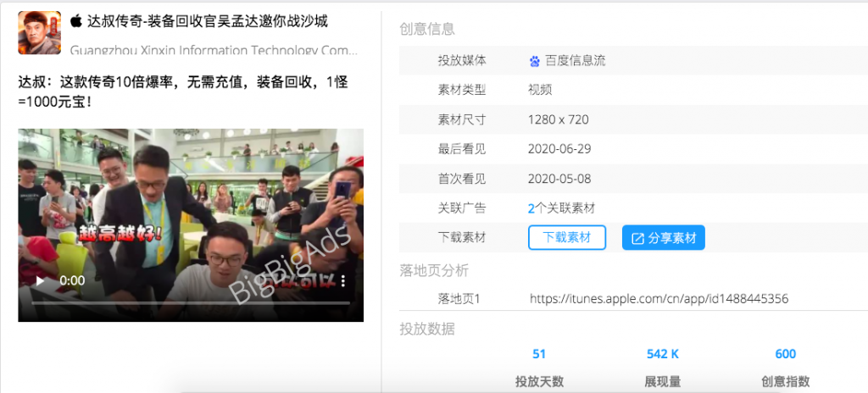
Task: Click the video progress bar
Action: tap(191, 302)
